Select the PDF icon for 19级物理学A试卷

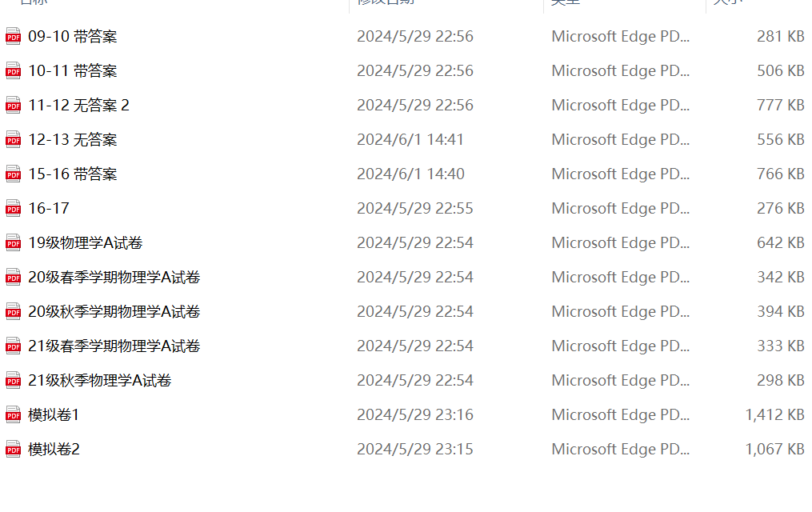pos(13,242)
